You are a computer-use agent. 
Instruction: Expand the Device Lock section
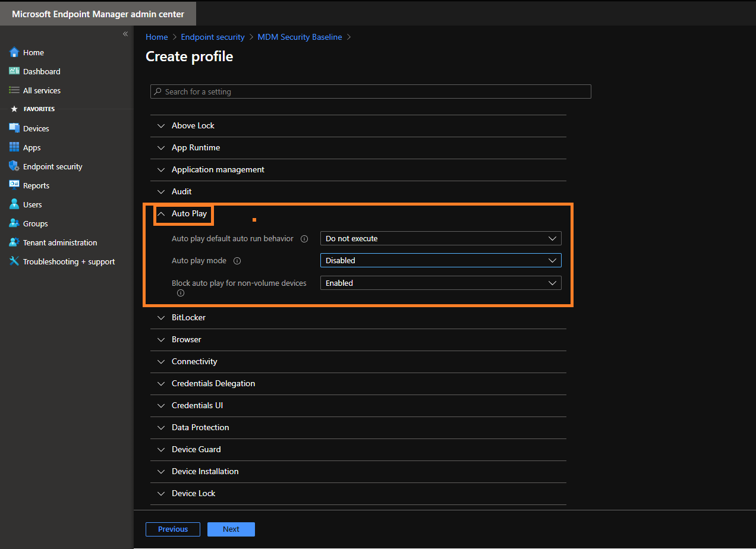(358, 494)
